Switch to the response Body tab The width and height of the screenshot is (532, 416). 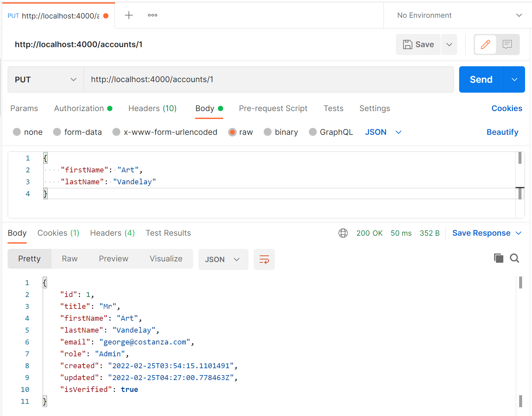pos(17,233)
